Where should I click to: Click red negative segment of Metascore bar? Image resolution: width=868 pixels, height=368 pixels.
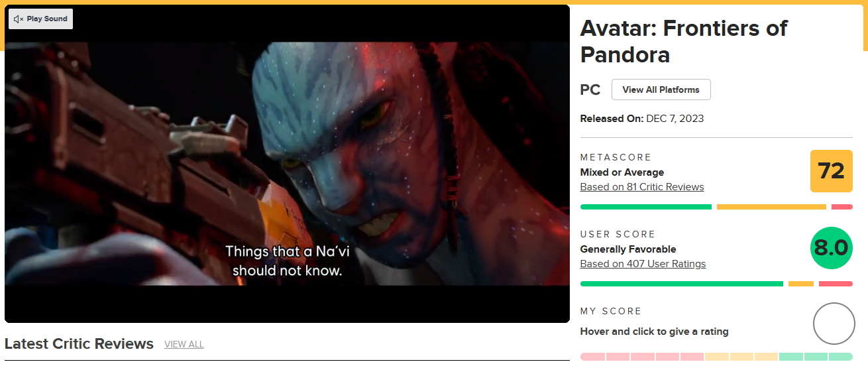pos(842,207)
